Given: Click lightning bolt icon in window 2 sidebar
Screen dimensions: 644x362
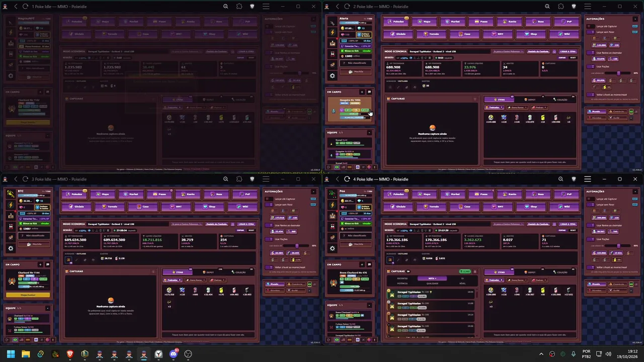Looking at the screenshot, I should tap(332, 33).
